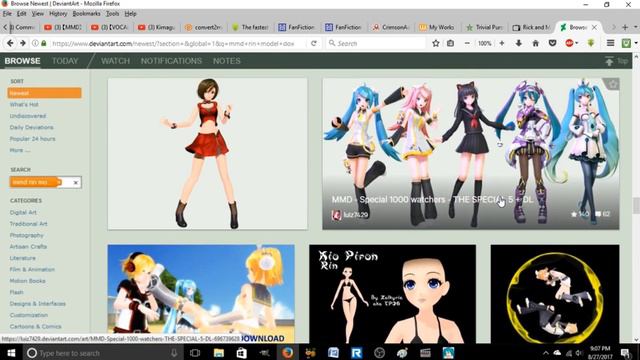The height and width of the screenshot is (360, 640).
Task: Expand the More sort options
Action: click(20, 150)
